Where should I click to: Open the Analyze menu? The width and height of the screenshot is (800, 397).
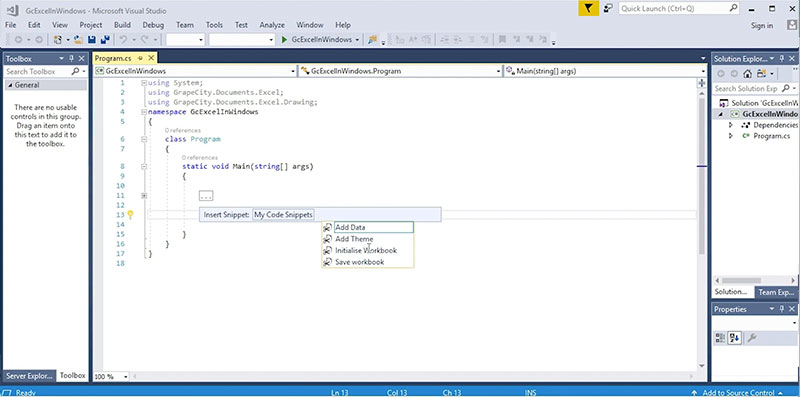pos(272,25)
